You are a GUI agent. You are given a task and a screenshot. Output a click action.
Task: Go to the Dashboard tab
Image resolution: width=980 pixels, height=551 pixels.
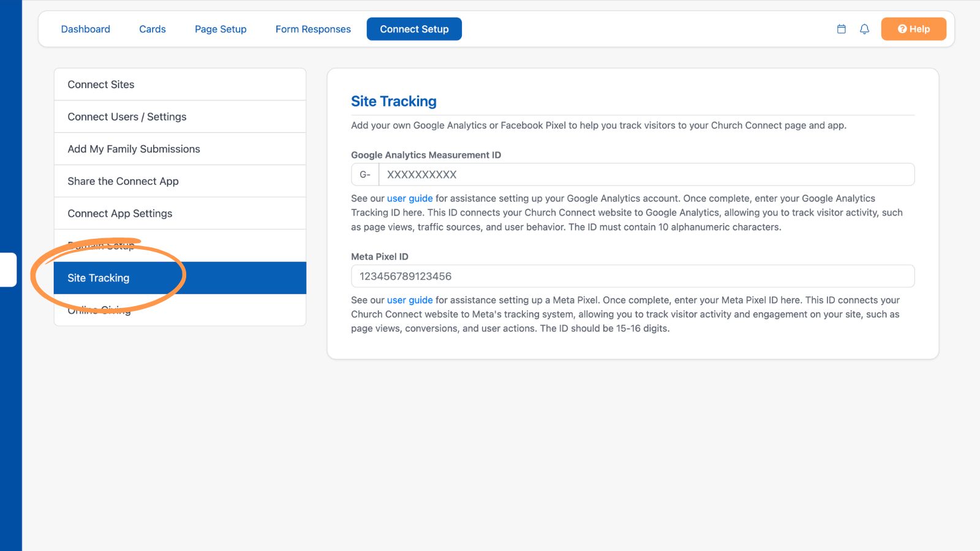pyautogui.click(x=86, y=29)
